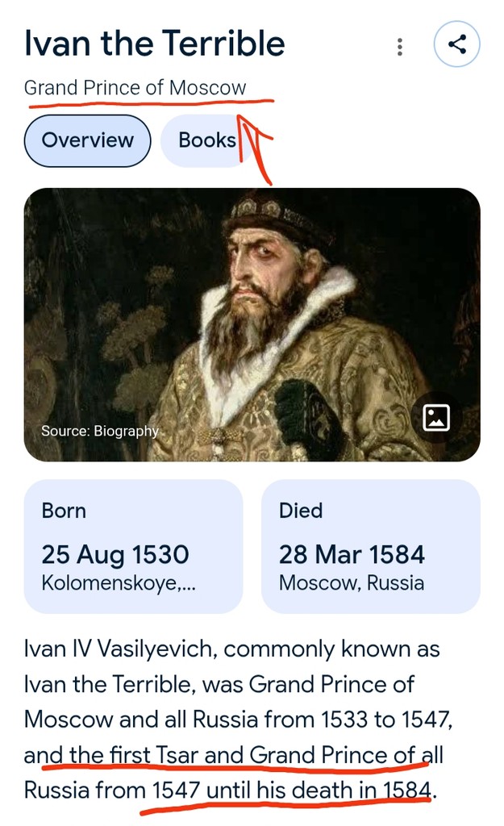Open the three-dot more options menu
This screenshot has width=504, height=826.
(400, 47)
